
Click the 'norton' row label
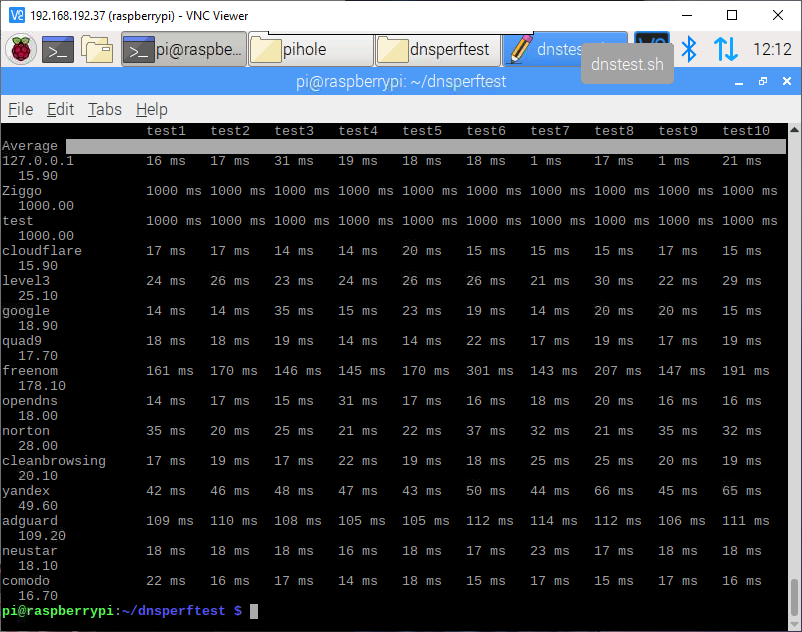point(26,431)
